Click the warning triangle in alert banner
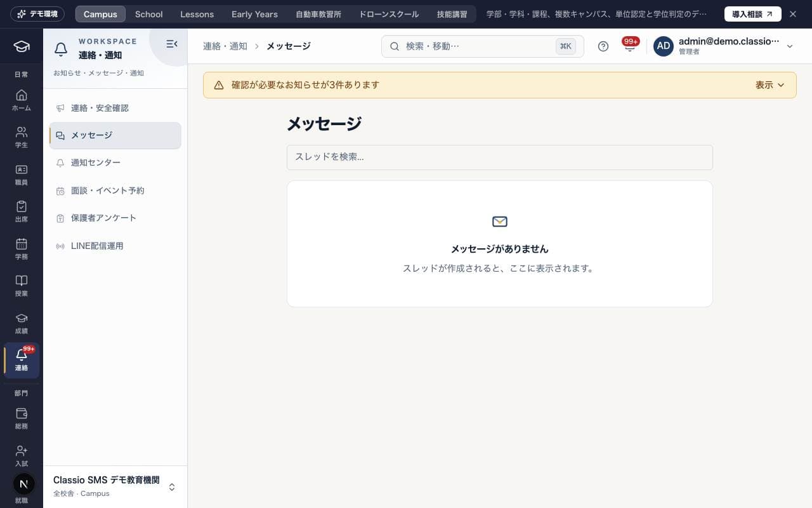Viewport: 812px width, 508px height. click(x=219, y=85)
